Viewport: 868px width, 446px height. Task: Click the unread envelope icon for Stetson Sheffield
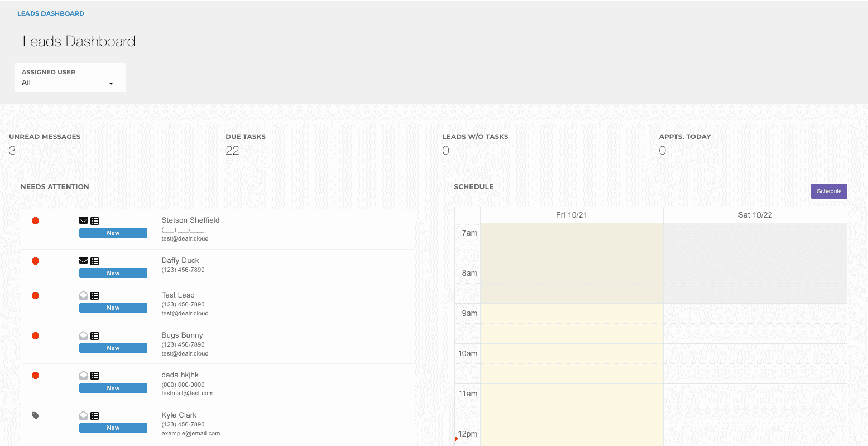(83, 221)
